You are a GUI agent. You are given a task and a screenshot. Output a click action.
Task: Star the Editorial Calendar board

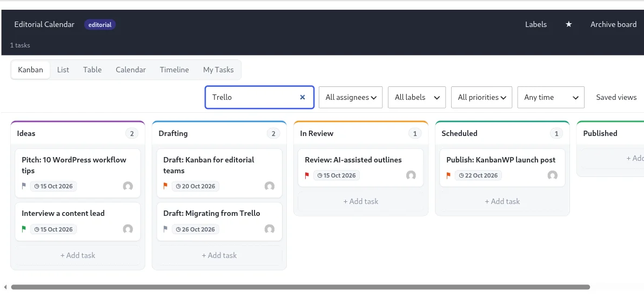tap(568, 25)
